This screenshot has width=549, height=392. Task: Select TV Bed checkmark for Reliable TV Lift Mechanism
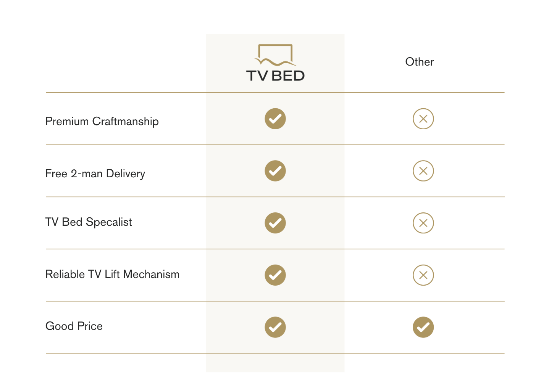(275, 275)
